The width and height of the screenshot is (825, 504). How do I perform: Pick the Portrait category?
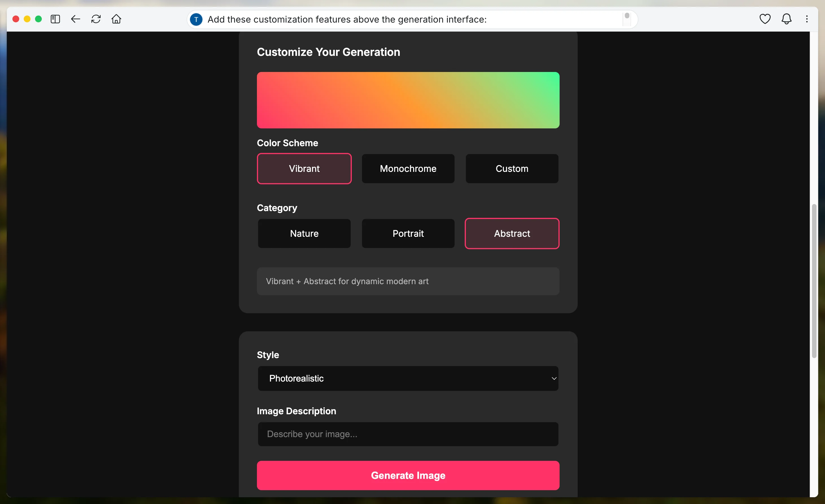(408, 234)
